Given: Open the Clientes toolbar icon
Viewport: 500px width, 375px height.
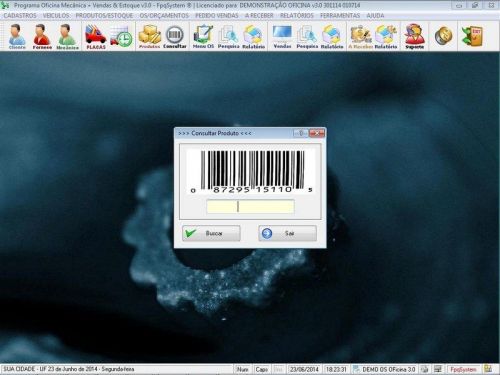Looking at the screenshot, I should (17, 36).
